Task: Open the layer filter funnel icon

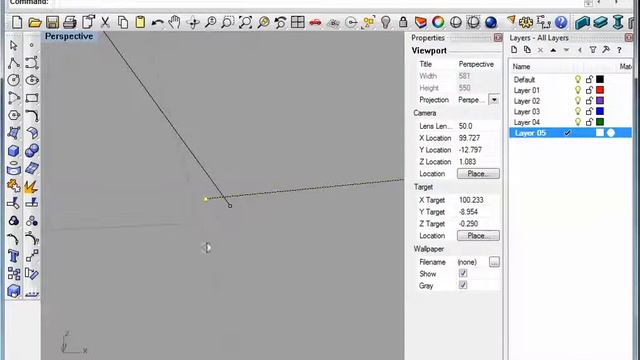Action: point(593,50)
